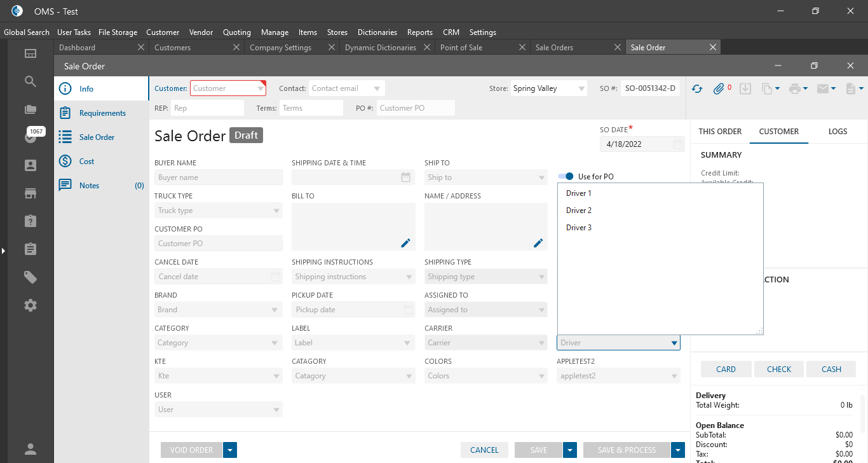Click the Customer PO # input field
This screenshot has height=463, width=868.
click(416, 108)
